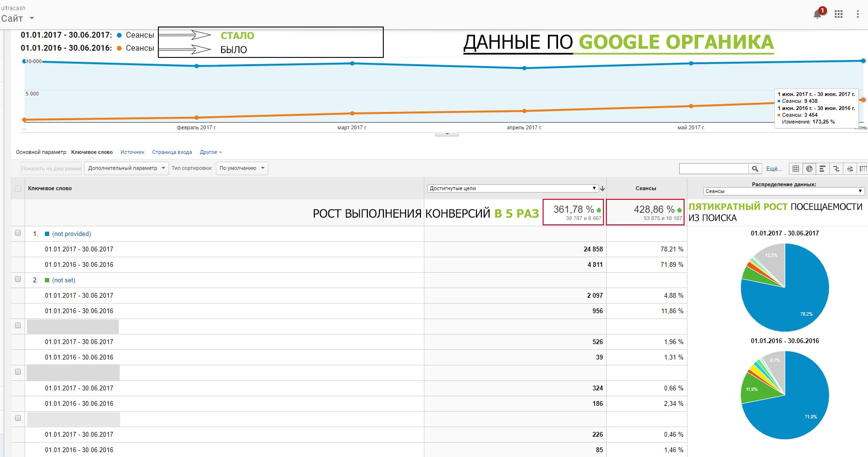Switch to the pivot table view
This screenshot has height=457, width=868.
(863, 168)
